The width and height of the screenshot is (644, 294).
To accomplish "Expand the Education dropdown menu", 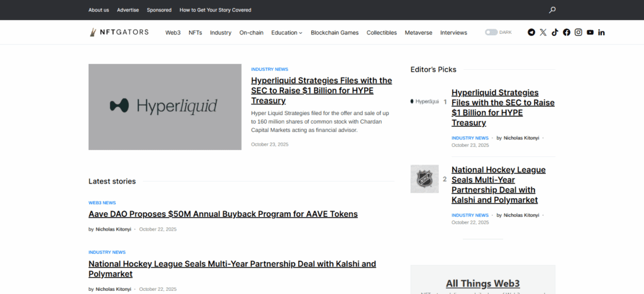I will pyautogui.click(x=287, y=33).
